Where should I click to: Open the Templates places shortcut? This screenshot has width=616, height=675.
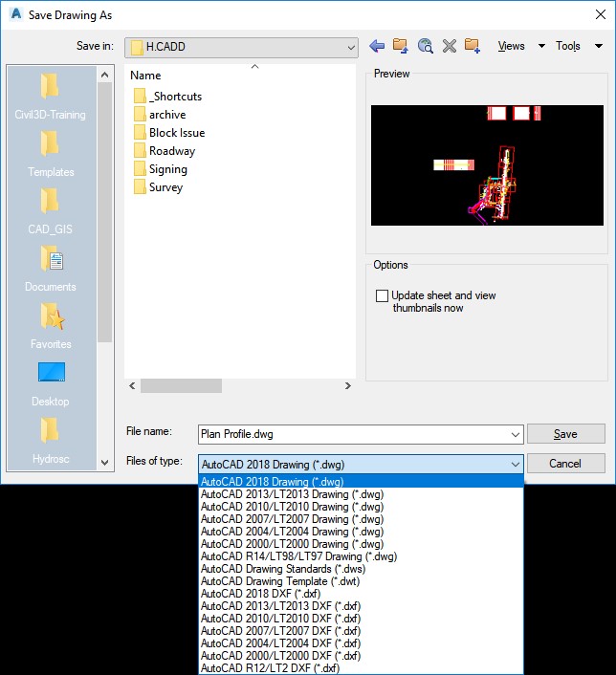50,154
